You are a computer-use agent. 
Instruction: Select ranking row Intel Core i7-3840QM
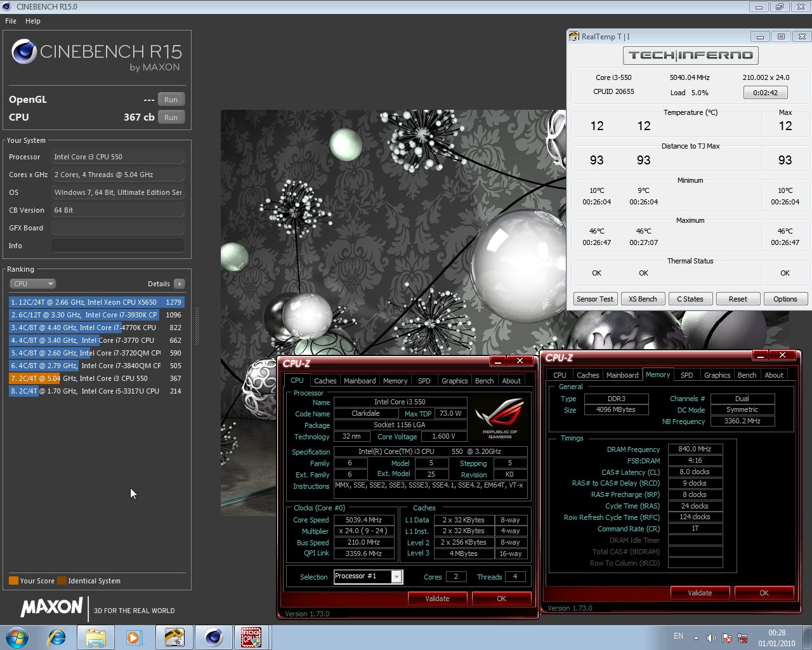click(x=96, y=366)
